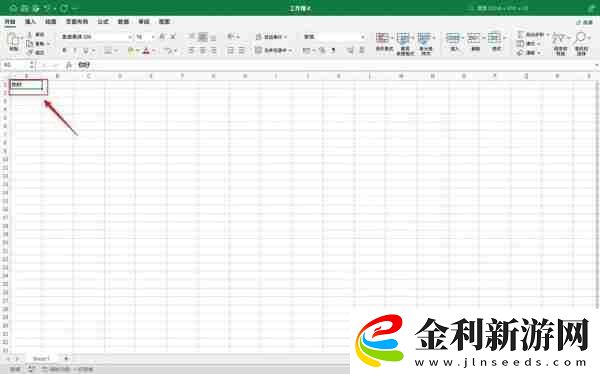Image resolution: width=600 pixels, height=374 pixels.
Task: Open the text Orientation dropdown
Action: (233, 37)
